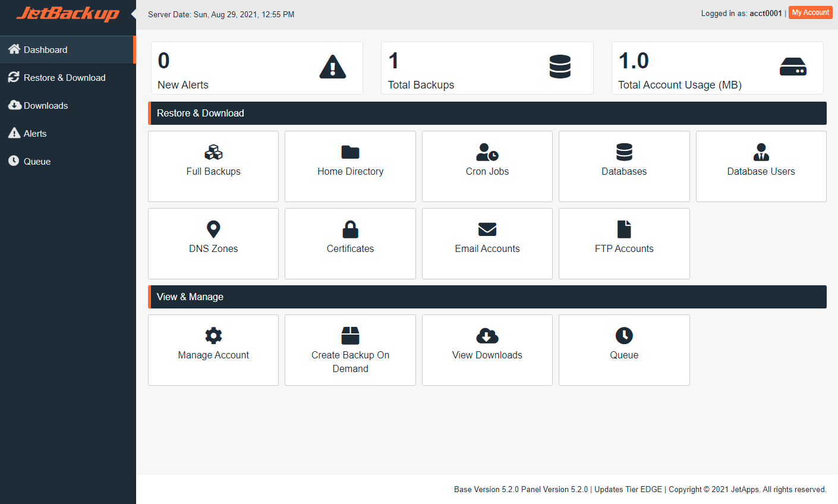
Task: Click the Total Account Usage drive icon
Action: (x=793, y=67)
